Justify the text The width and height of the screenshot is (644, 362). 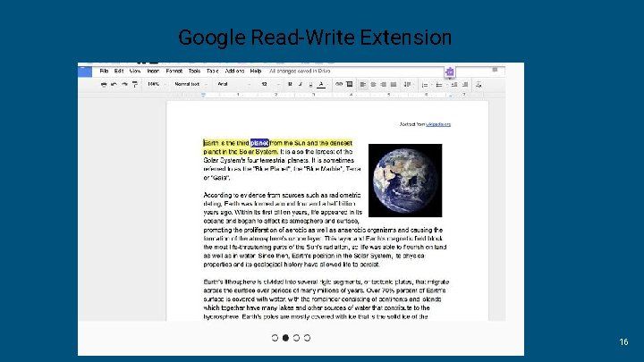[394, 85]
